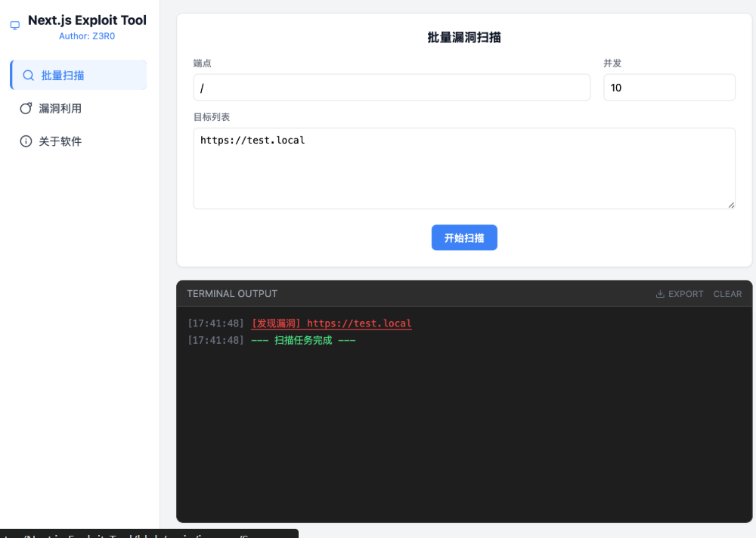
Task: Click the magnifier icon in 批量扫描
Action: (29, 76)
